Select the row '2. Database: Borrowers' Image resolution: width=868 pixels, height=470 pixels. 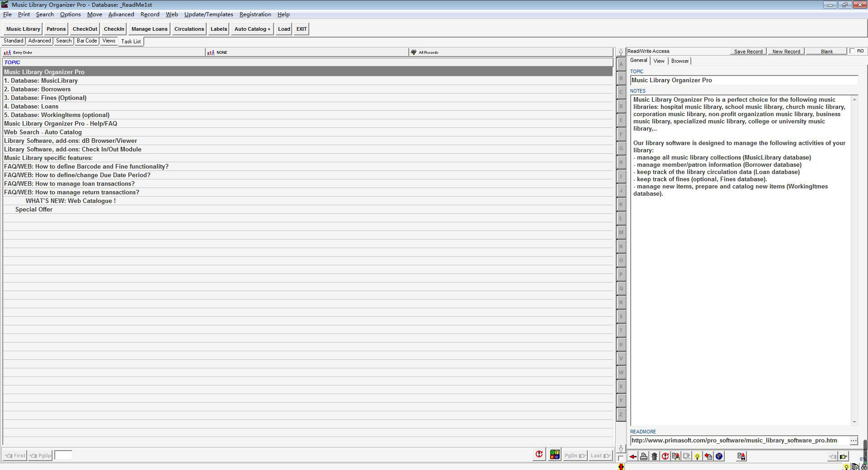[x=307, y=89]
